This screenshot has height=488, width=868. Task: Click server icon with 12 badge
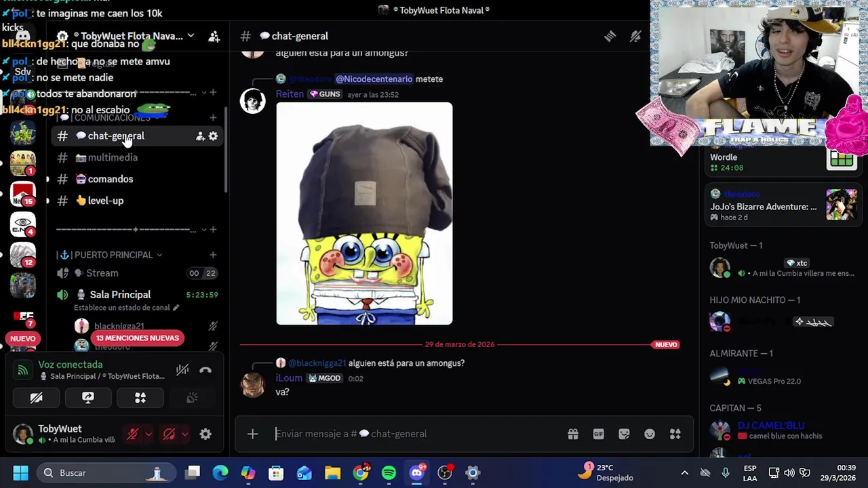point(22,256)
